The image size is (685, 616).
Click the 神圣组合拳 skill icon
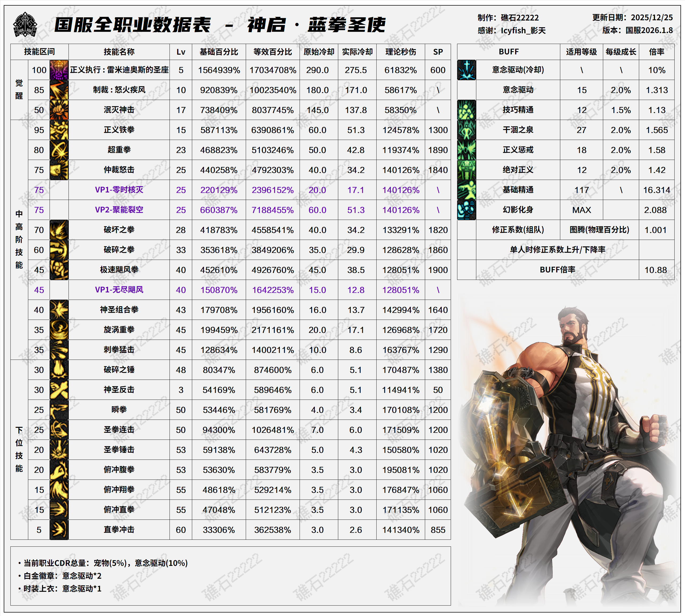click(59, 310)
